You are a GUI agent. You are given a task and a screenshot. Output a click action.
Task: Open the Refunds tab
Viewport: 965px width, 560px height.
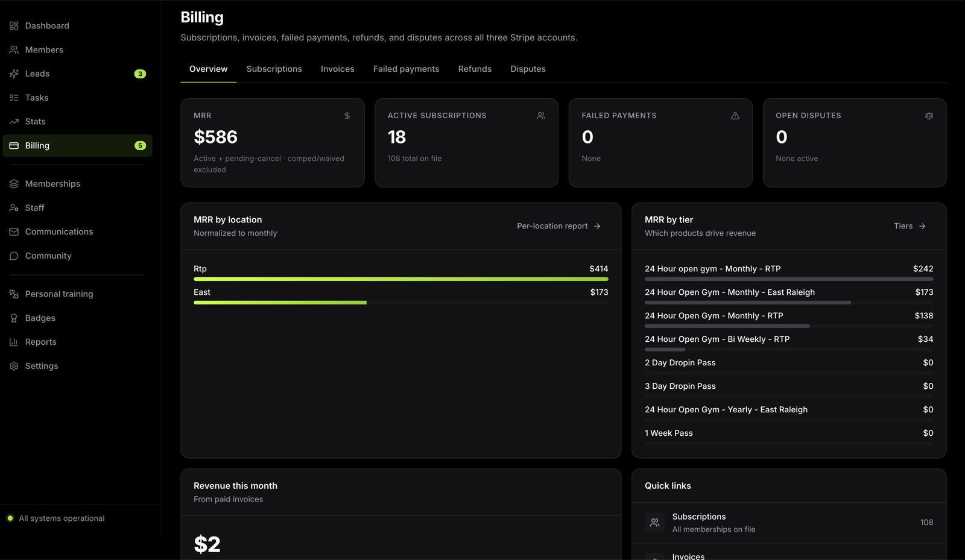(x=475, y=69)
